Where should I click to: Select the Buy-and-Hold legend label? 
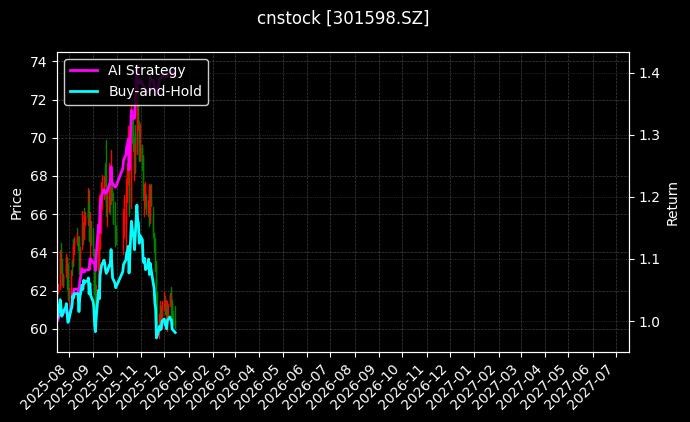coord(155,91)
